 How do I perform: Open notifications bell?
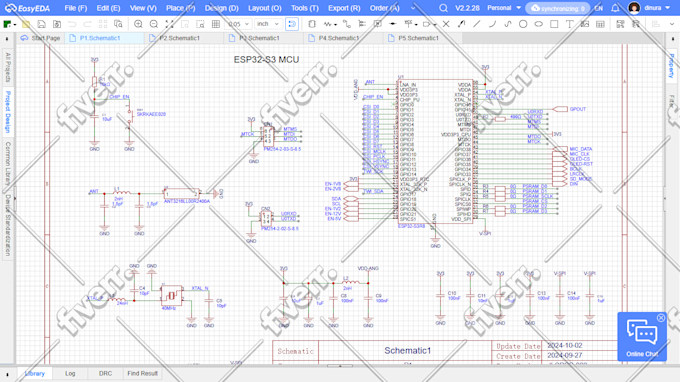[615, 8]
